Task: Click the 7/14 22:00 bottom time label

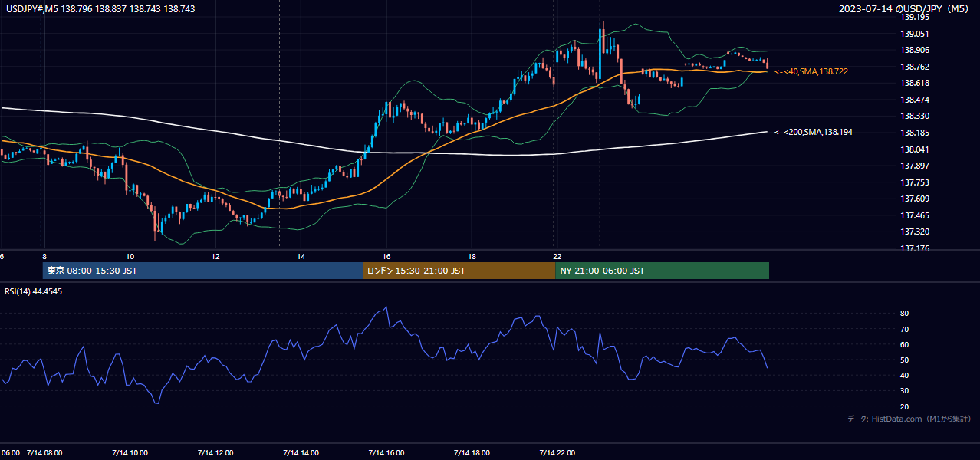Action: 557,452
